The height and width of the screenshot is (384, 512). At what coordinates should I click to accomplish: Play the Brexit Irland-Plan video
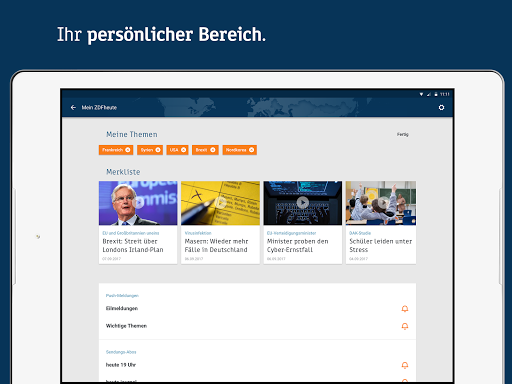click(138, 203)
